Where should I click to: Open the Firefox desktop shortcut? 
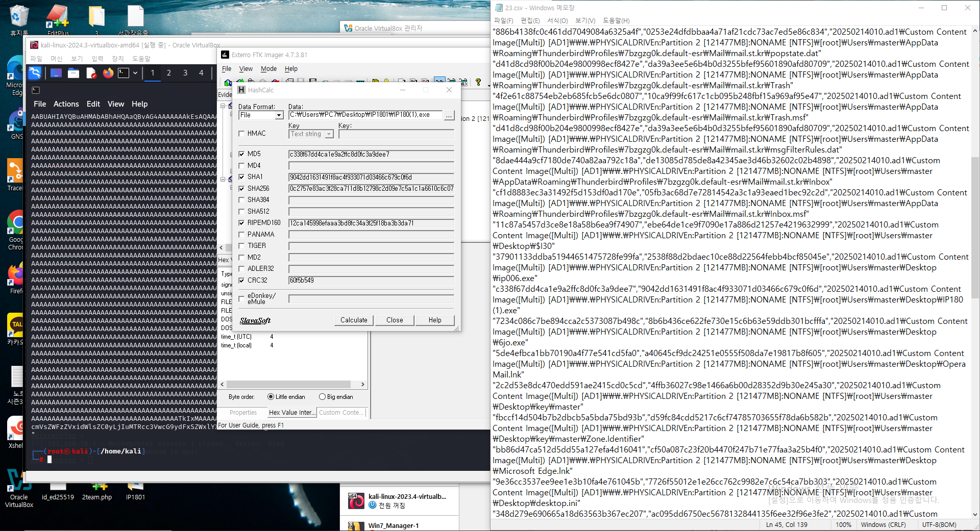tap(16, 278)
